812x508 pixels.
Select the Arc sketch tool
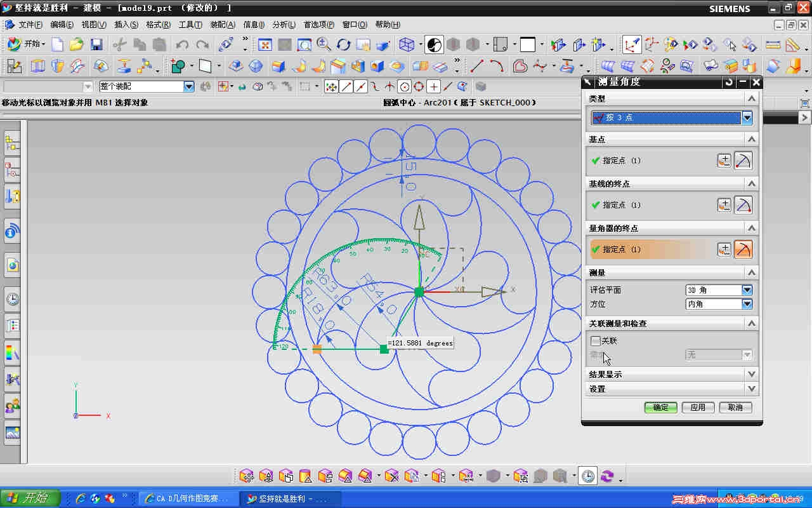[497, 65]
